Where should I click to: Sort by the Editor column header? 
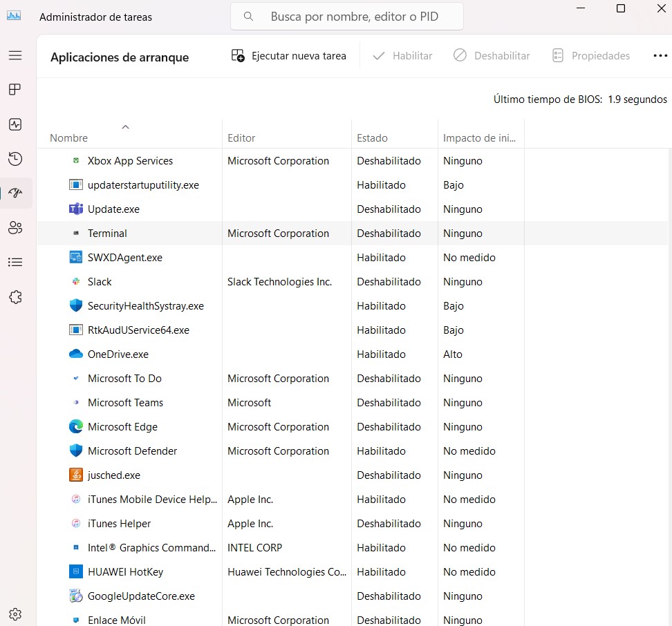[x=241, y=138]
